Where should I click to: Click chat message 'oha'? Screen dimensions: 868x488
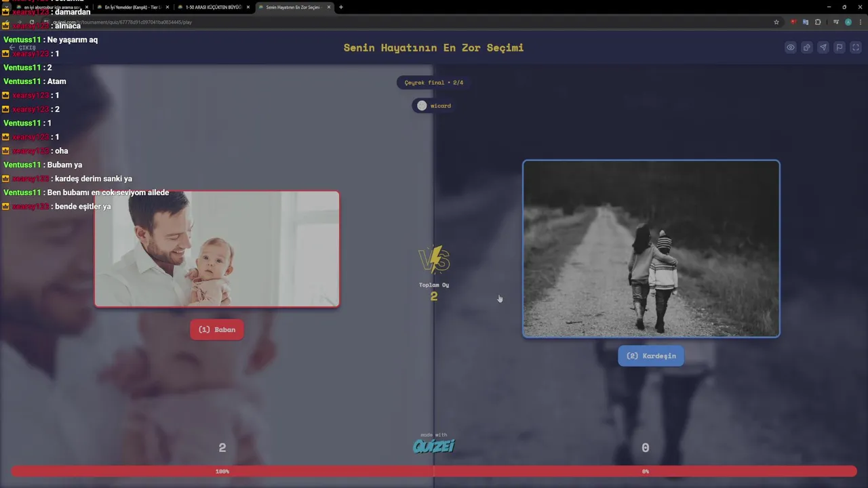pyautogui.click(x=62, y=151)
